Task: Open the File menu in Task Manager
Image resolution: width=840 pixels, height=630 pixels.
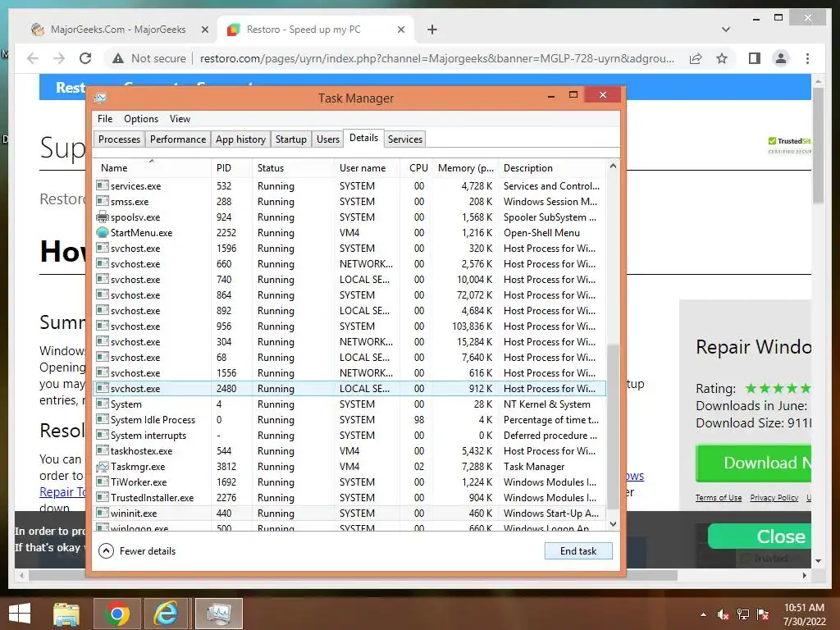Action: tap(105, 119)
